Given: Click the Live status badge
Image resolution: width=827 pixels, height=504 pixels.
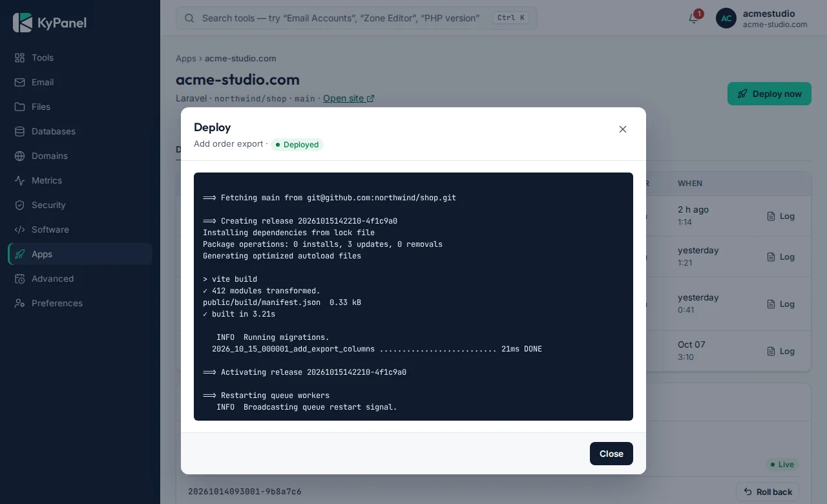Looking at the screenshot, I should pyautogui.click(x=782, y=464).
